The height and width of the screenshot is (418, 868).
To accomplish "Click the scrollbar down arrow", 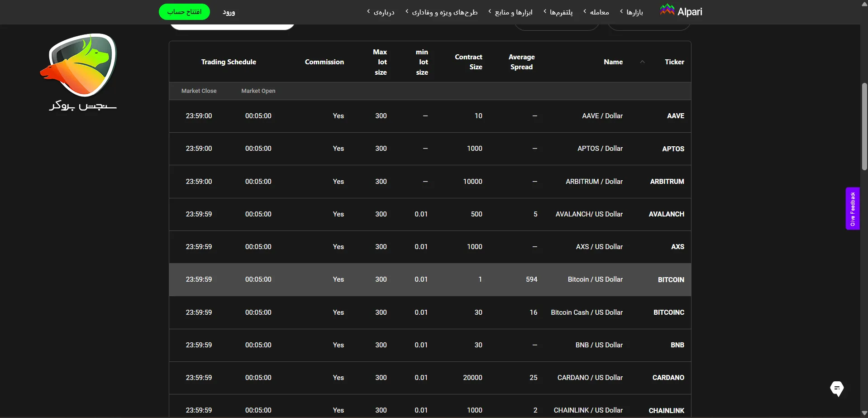I will (864, 413).
